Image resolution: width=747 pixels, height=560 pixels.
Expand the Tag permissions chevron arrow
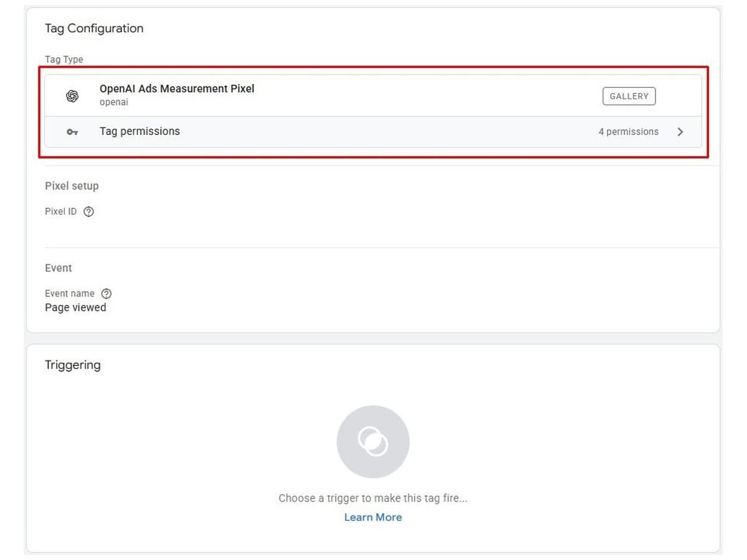point(680,132)
